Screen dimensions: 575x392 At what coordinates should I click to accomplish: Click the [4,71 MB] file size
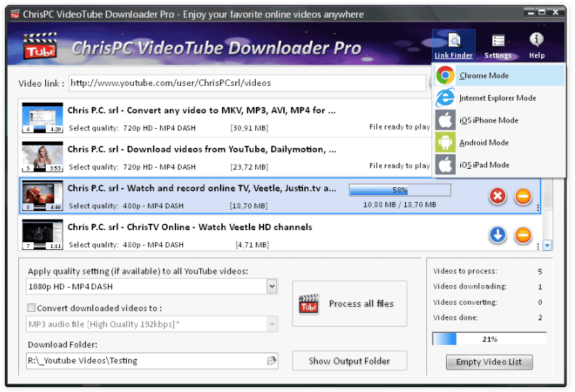point(252,245)
